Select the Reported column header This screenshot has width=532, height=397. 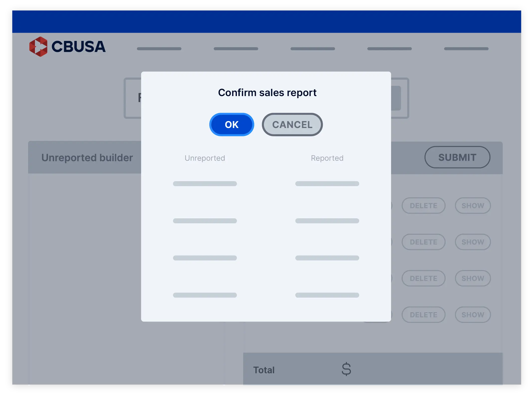pos(327,158)
